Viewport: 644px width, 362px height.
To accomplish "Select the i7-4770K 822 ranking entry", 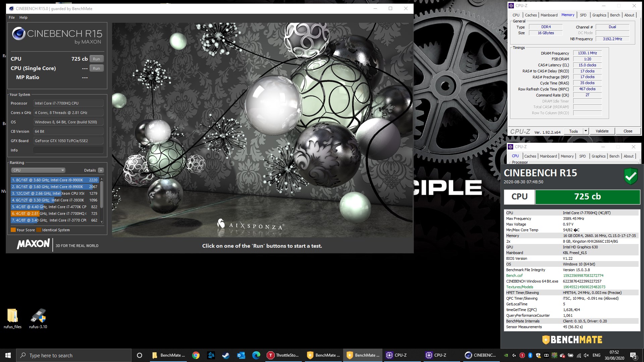I will click(55, 207).
